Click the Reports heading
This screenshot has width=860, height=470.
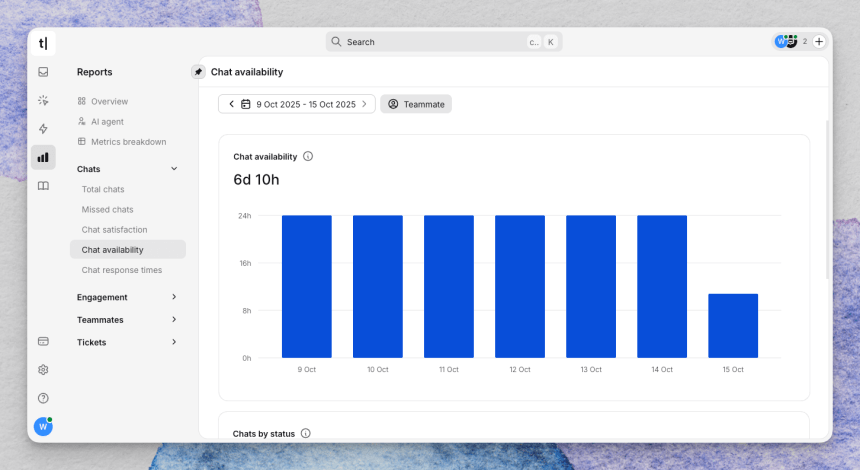(x=94, y=72)
